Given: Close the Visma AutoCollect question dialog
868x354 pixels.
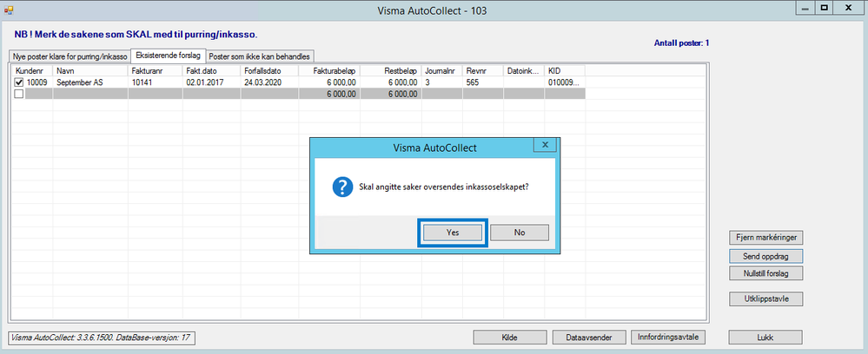Looking at the screenshot, I should coord(545,144).
